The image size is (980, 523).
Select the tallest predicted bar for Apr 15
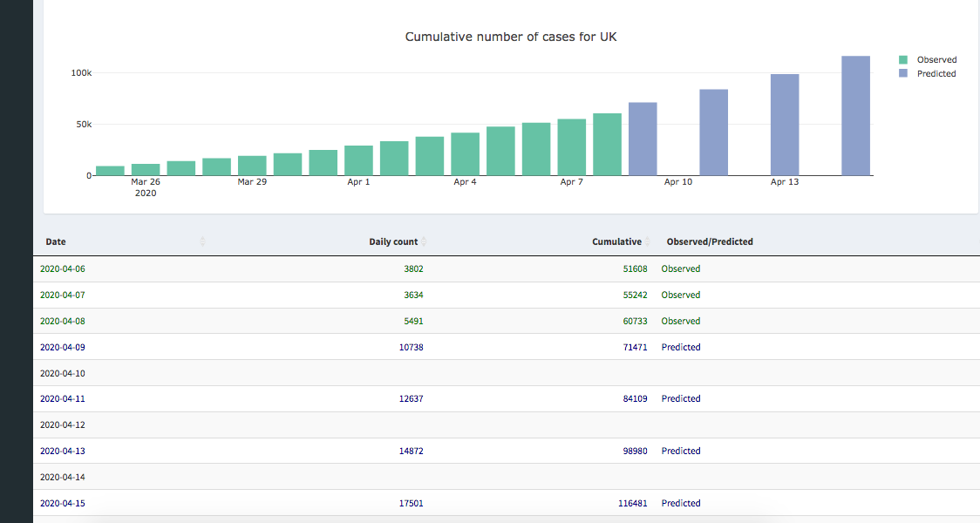click(855, 116)
